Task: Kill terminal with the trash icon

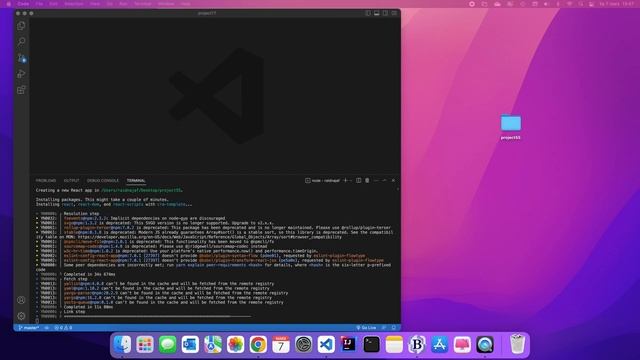Action: click(x=367, y=180)
